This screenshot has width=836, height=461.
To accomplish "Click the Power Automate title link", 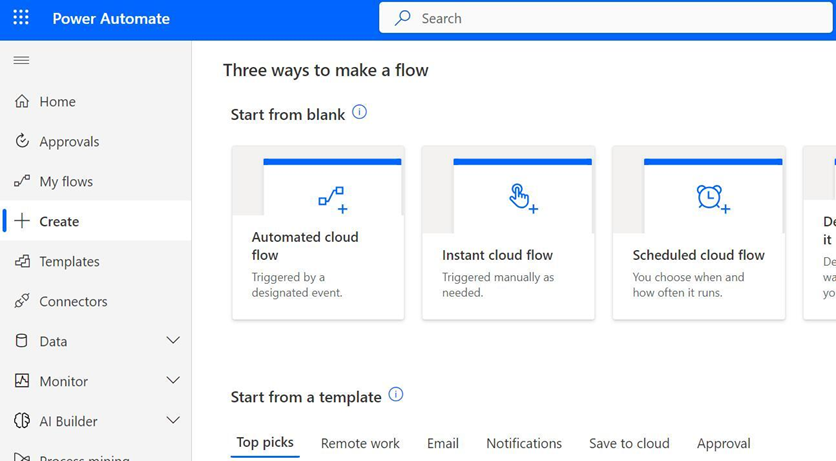I will 111,18.
